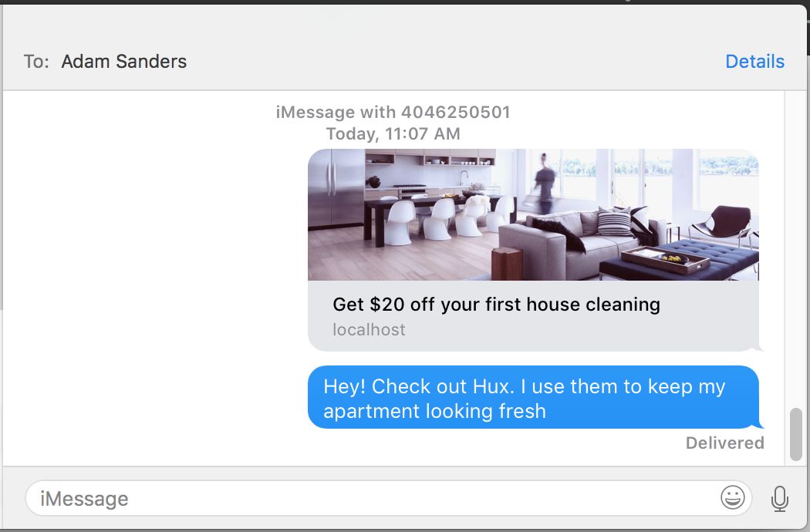Click the localhost domain label
This screenshot has height=532, width=810.
(369, 329)
